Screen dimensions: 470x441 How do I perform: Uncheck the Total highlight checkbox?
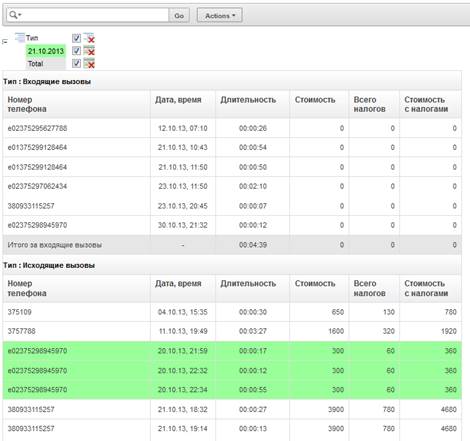76,63
